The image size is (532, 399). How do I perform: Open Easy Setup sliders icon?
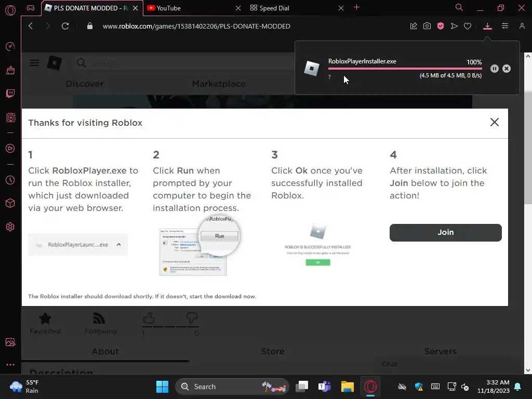(x=505, y=26)
